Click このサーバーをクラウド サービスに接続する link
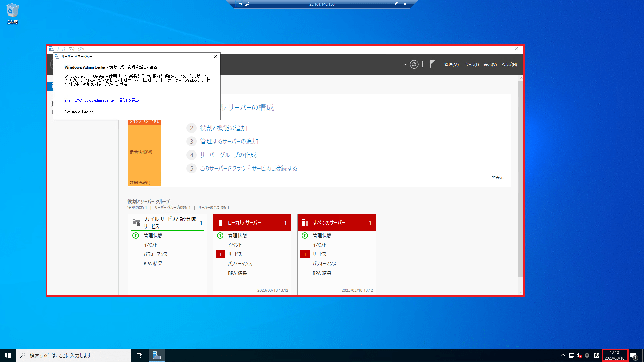This screenshot has height=362, width=644. point(249,168)
